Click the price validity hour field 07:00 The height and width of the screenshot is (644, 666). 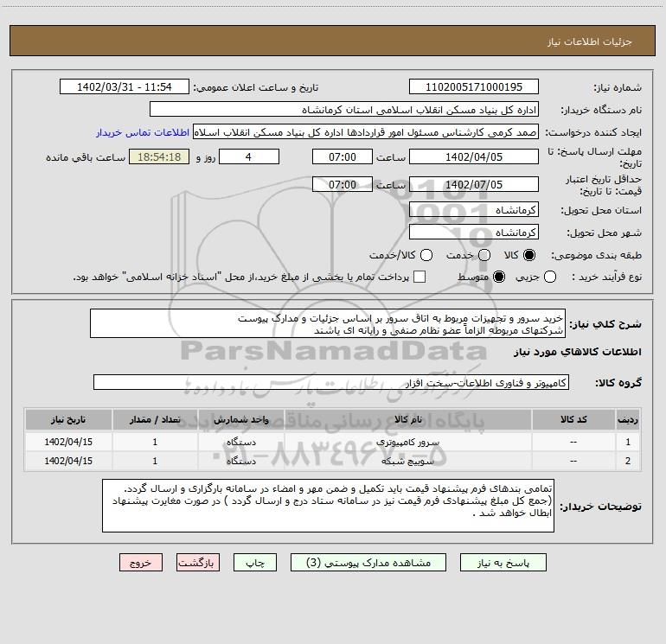click(x=343, y=185)
